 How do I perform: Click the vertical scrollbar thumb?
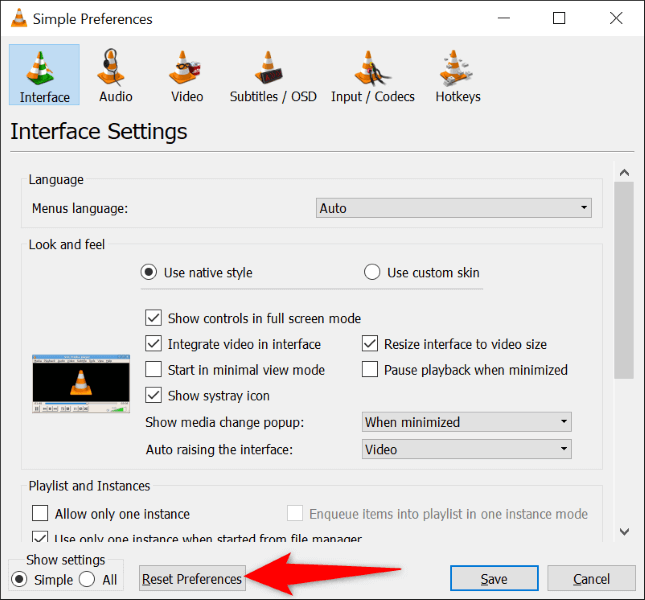click(x=624, y=280)
